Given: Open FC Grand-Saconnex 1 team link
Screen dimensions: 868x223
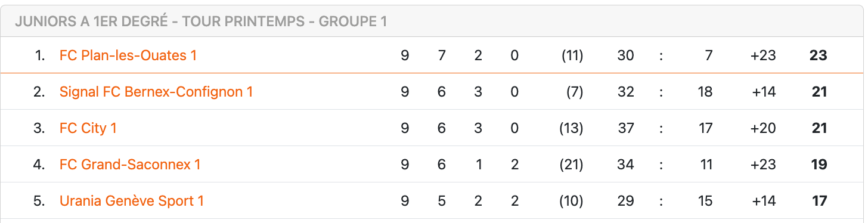Looking at the screenshot, I should click(x=130, y=165).
